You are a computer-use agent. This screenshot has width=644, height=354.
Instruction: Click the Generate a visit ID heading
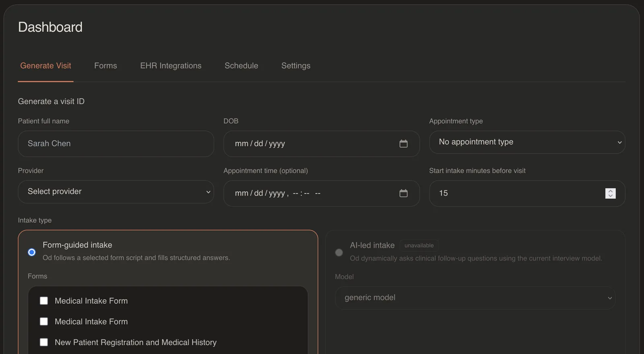tap(51, 101)
